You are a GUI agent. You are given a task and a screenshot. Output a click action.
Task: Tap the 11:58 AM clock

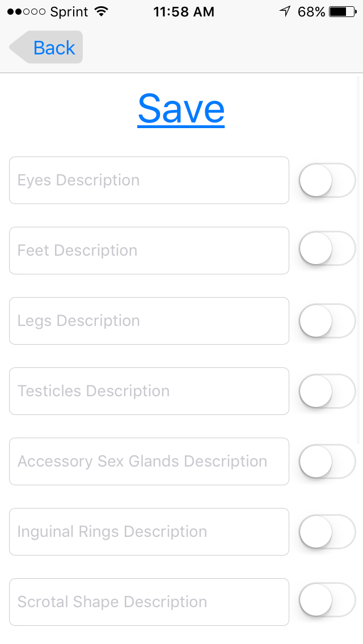click(184, 12)
